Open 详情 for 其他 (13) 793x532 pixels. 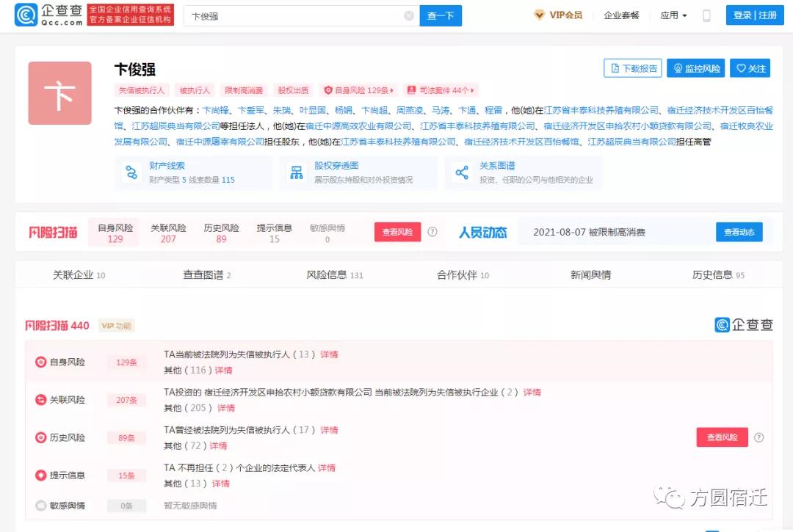click(221, 484)
